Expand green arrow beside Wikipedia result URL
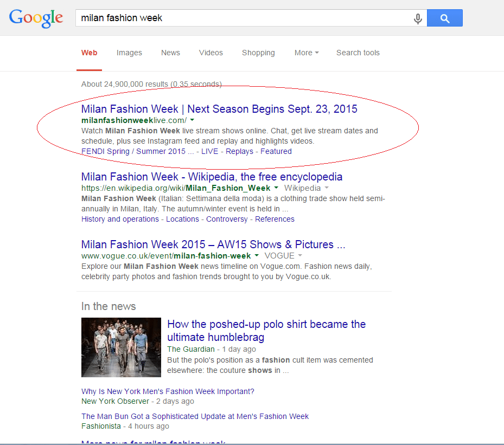This screenshot has height=445, width=504. pyautogui.click(x=276, y=188)
